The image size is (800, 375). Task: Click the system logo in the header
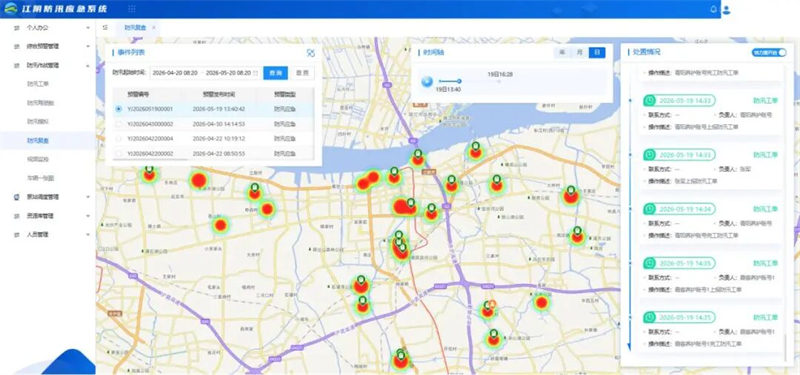[11, 8]
